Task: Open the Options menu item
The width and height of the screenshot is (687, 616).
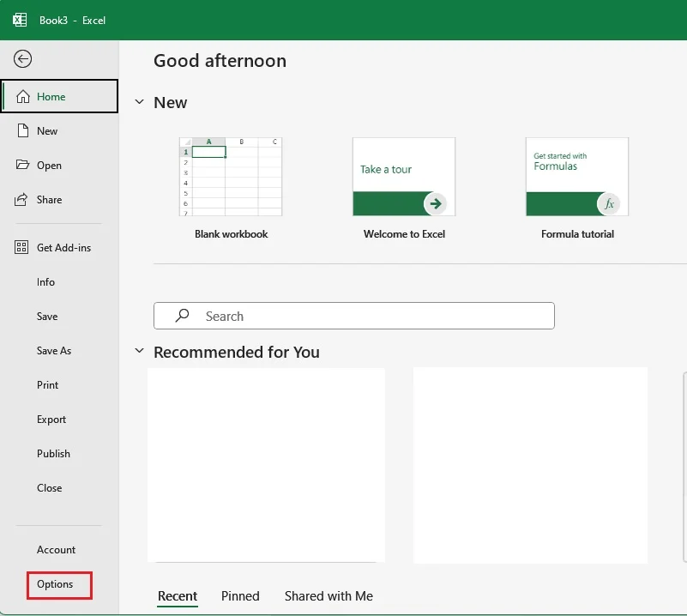Action: coord(55,584)
